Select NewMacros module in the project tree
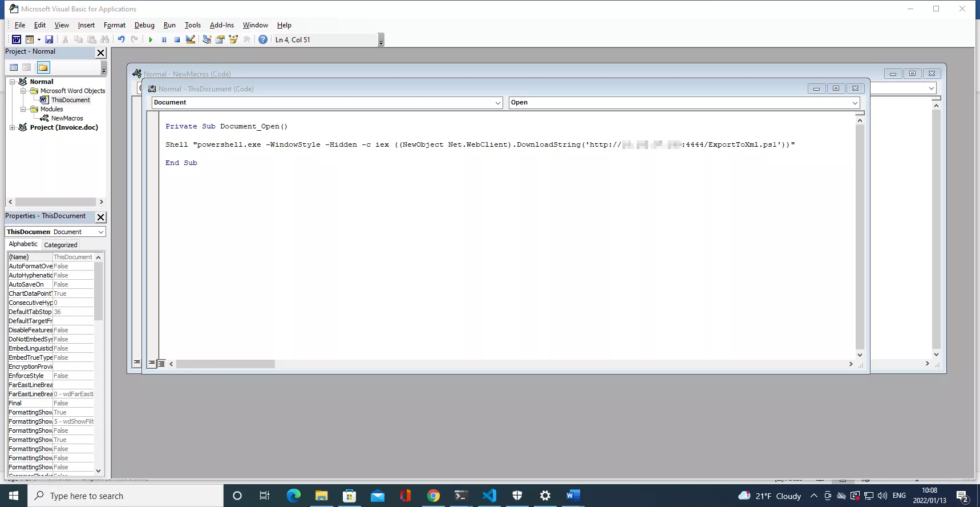The height and width of the screenshot is (507, 980). [67, 118]
